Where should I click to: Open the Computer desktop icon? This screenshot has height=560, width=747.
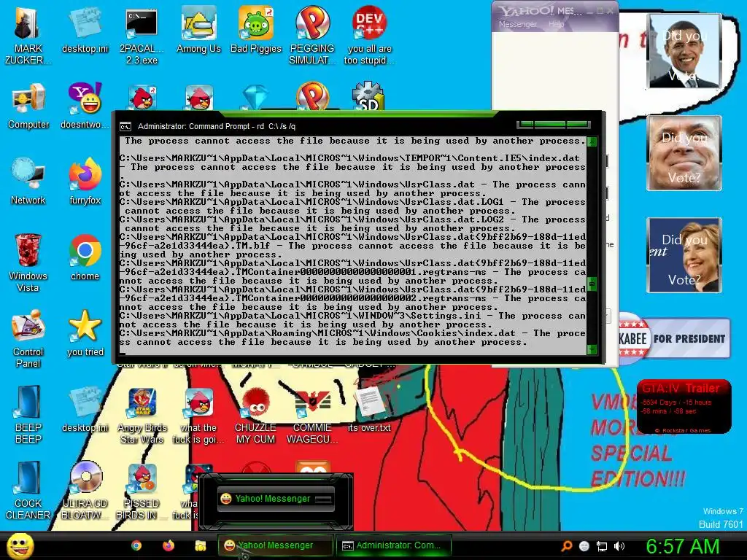tap(28, 106)
